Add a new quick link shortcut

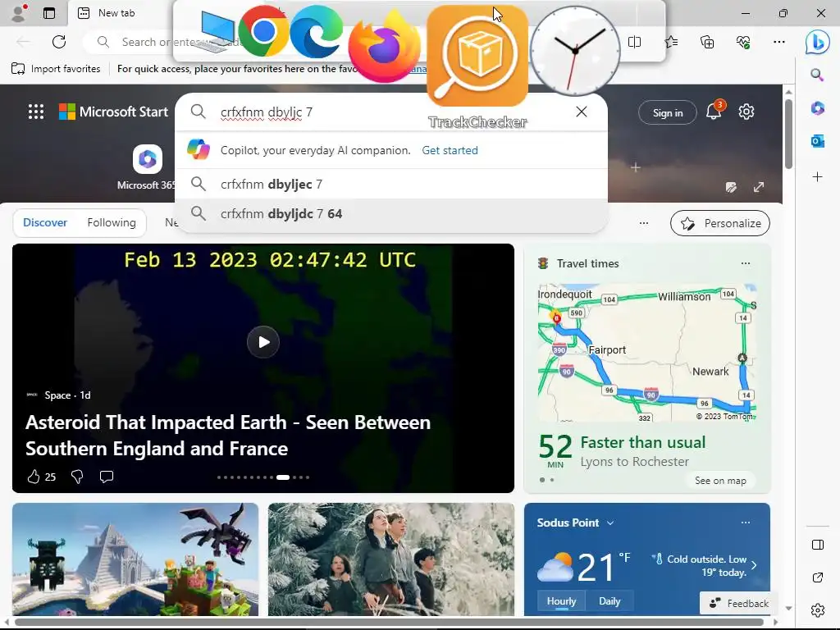[636, 167]
